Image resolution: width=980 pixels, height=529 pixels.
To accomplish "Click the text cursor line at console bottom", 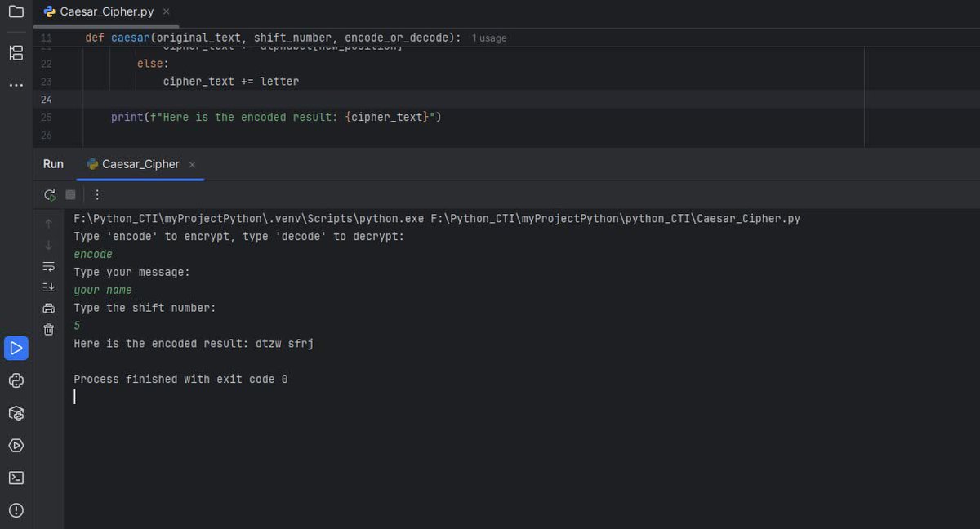I will 75,397.
